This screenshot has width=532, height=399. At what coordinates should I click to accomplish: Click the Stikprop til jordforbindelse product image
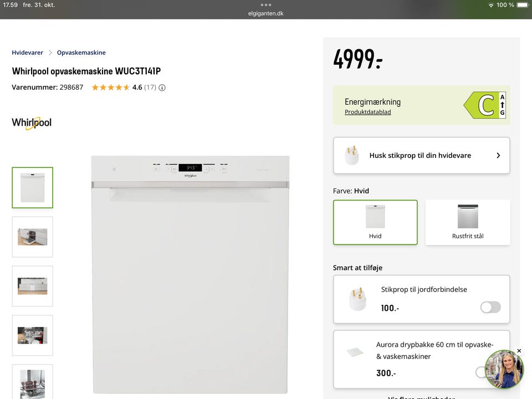(357, 299)
